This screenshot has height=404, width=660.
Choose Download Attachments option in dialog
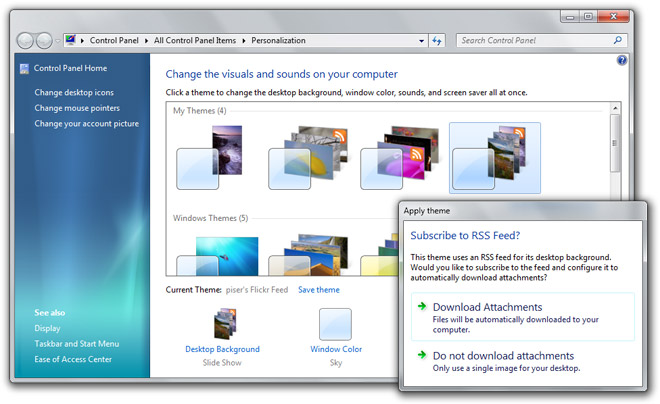523,317
